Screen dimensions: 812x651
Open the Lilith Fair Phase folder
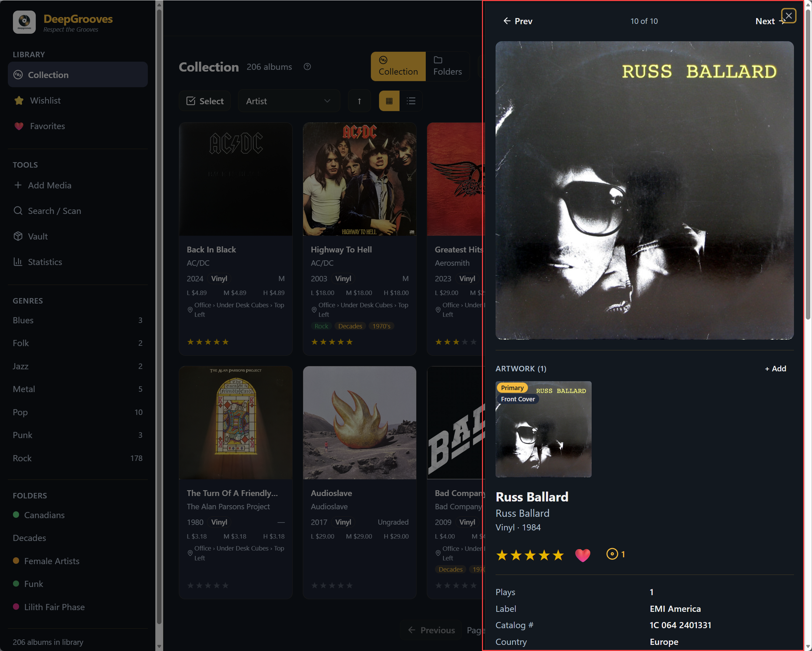[78, 607]
